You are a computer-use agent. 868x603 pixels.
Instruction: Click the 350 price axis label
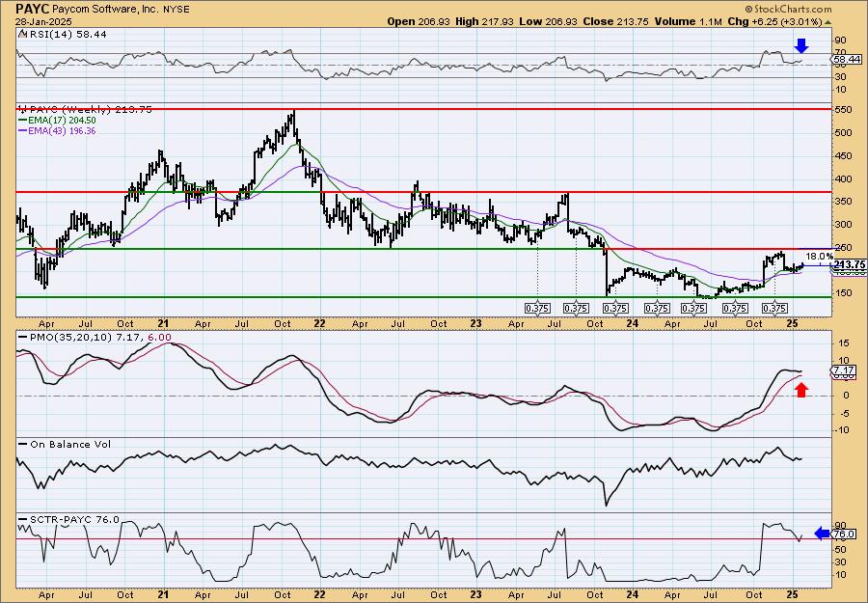pos(843,202)
